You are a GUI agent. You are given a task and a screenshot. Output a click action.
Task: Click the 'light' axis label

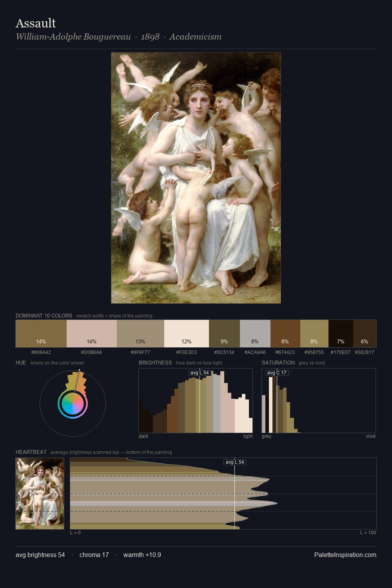[x=248, y=436]
